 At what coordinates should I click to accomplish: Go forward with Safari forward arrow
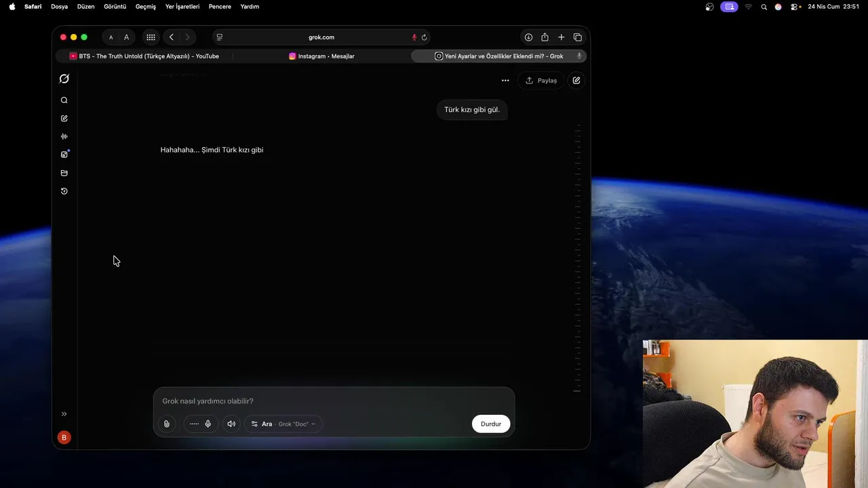tap(187, 37)
